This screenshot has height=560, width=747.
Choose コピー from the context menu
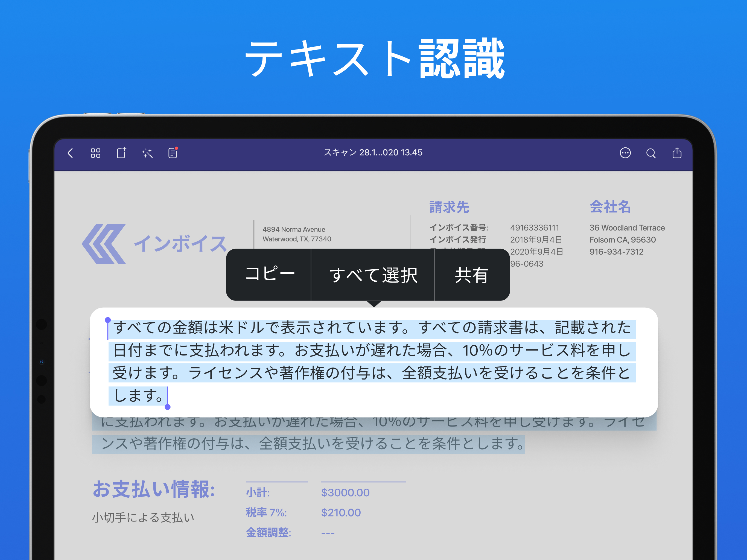[x=270, y=274]
